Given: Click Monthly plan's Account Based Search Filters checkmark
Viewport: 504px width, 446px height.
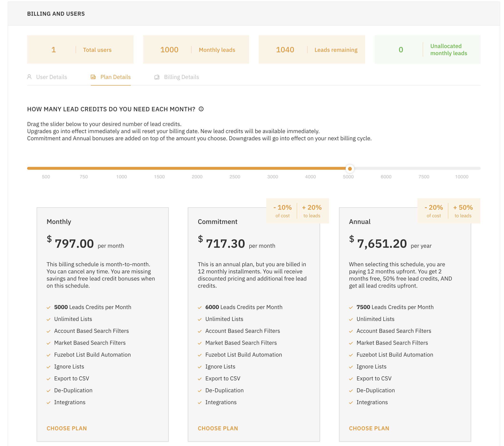Looking at the screenshot, I should coord(48,331).
